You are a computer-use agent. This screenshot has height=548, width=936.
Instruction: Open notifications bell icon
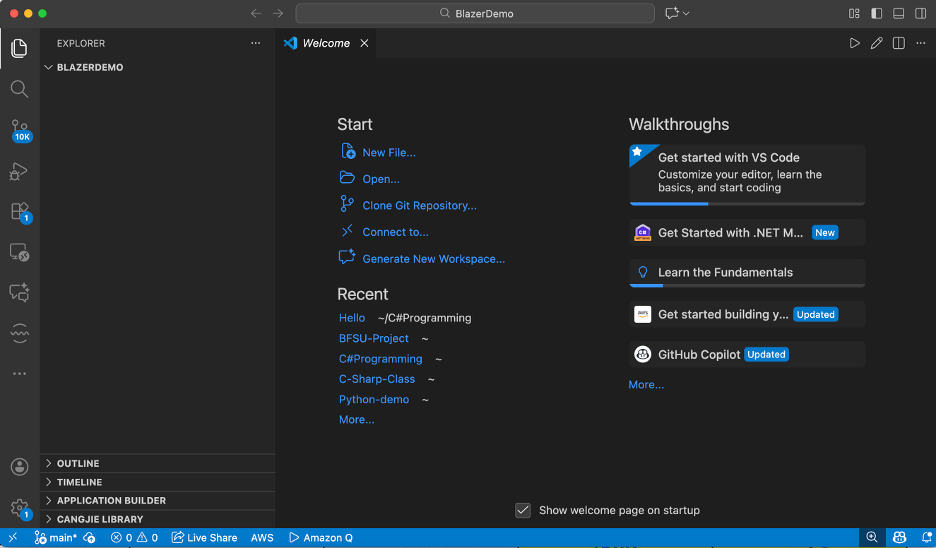click(926, 537)
